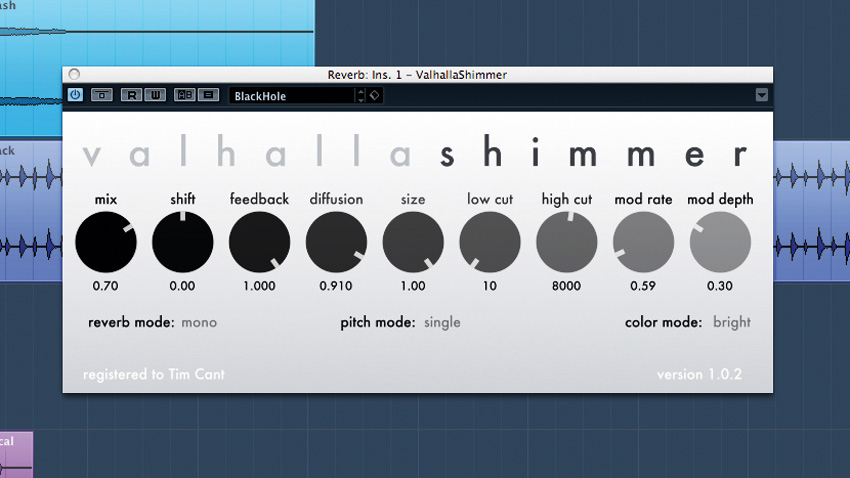Open the BlackHole preset browser field
The height and width of the screenshot is (478, 850).
(292, 96)
